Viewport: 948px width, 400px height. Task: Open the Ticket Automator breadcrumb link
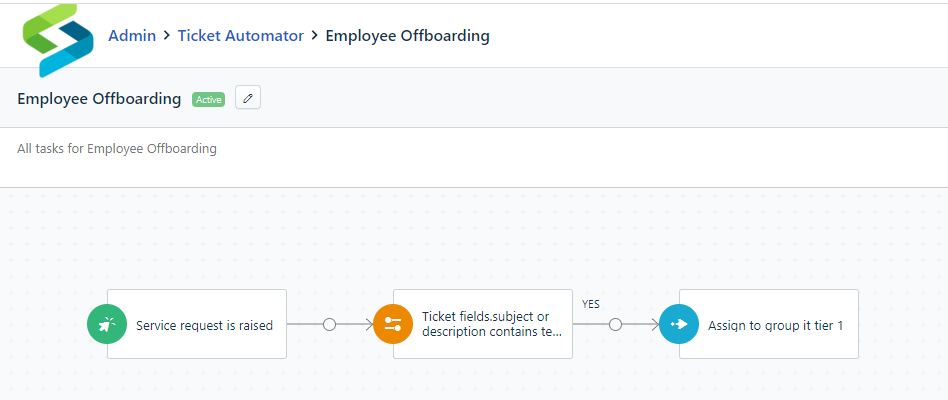point(241,36)
